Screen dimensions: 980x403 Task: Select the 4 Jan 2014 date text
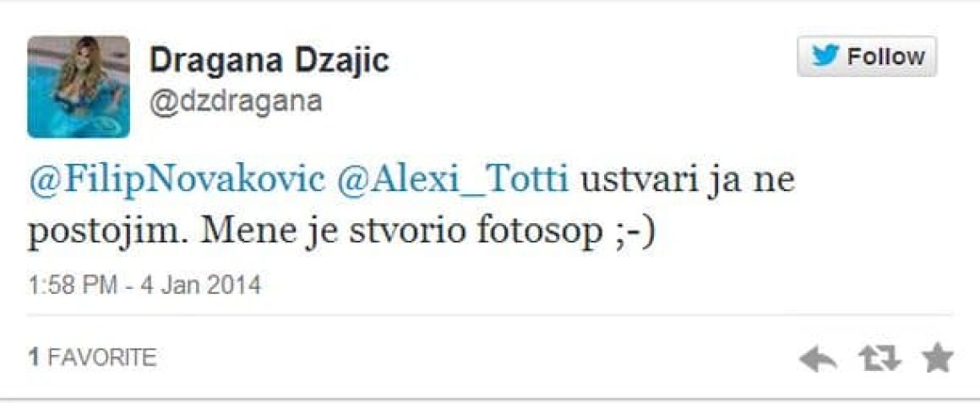[199, 286]
